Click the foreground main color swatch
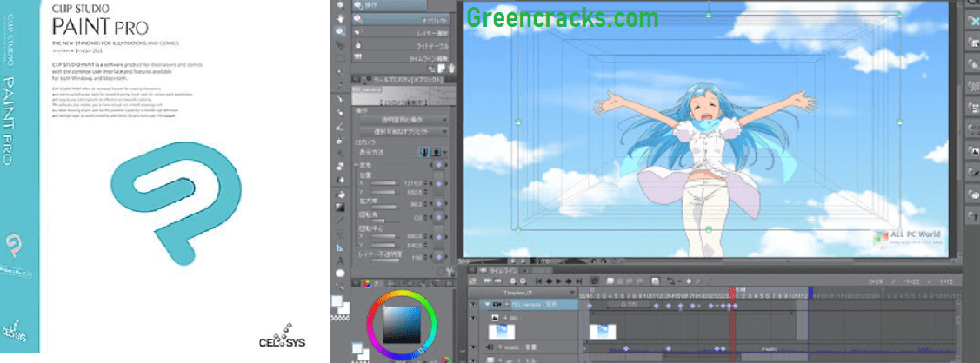This screenshot has width=980, height=363. click(337, 300)
